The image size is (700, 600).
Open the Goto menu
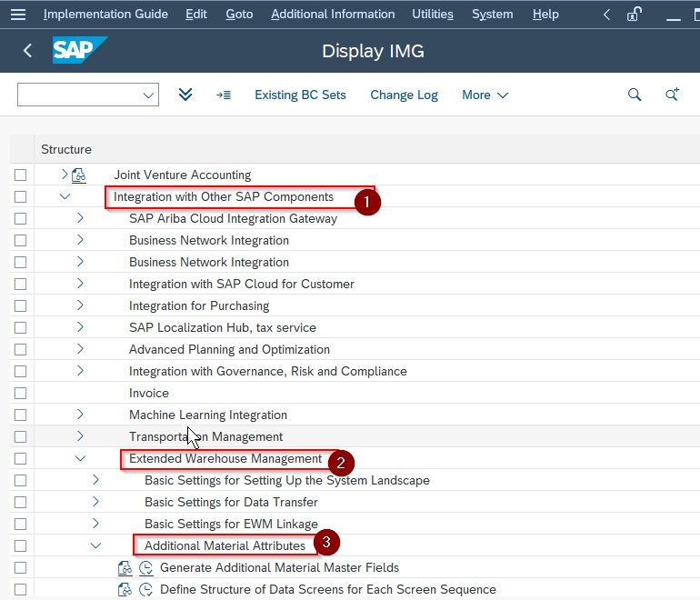(239, 15)
